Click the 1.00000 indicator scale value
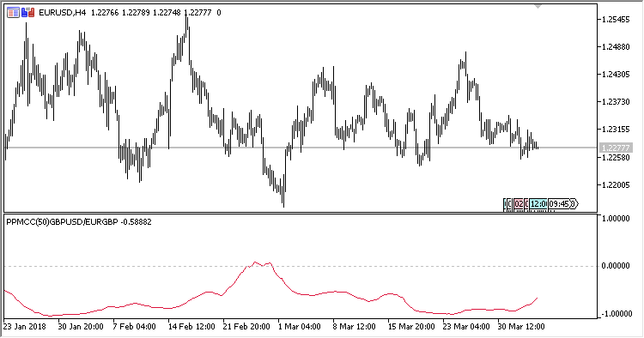The height and width of the screenshot is (338, 644). (616, 219)
